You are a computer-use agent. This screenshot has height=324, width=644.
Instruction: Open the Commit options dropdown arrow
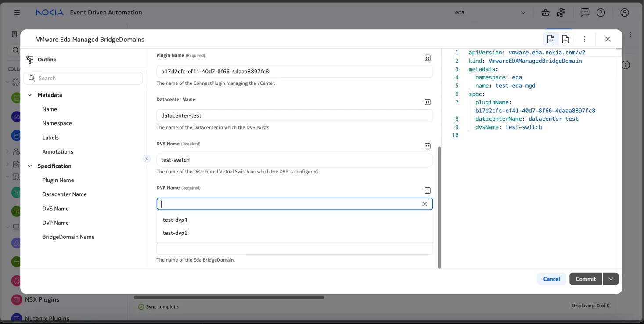(x=611, y=279)
